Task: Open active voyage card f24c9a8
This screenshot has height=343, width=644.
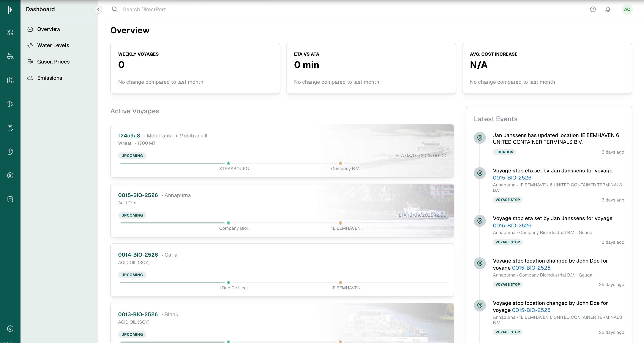Action: (x=129, y=136)
